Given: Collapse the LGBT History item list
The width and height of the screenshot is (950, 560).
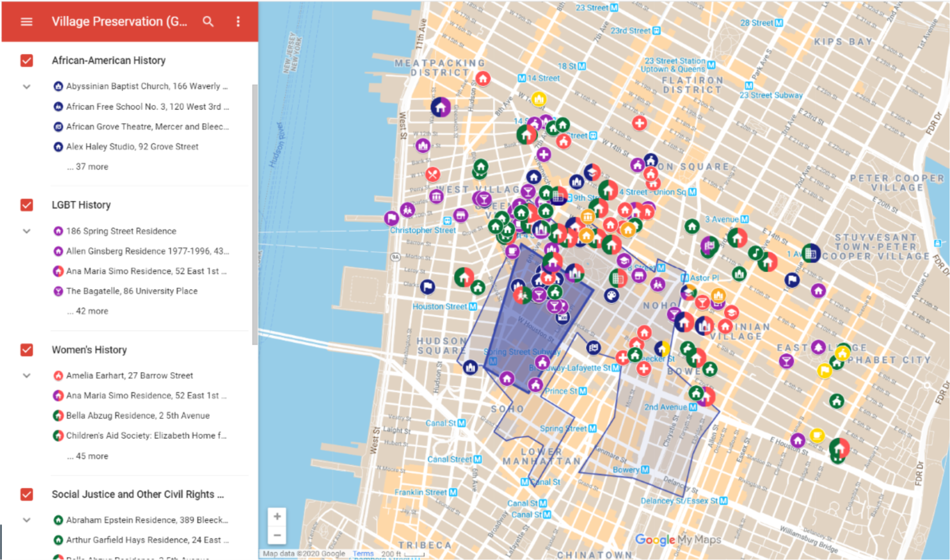Looking at the screenshot, I should pyautogui.click(x=26, y=231).
